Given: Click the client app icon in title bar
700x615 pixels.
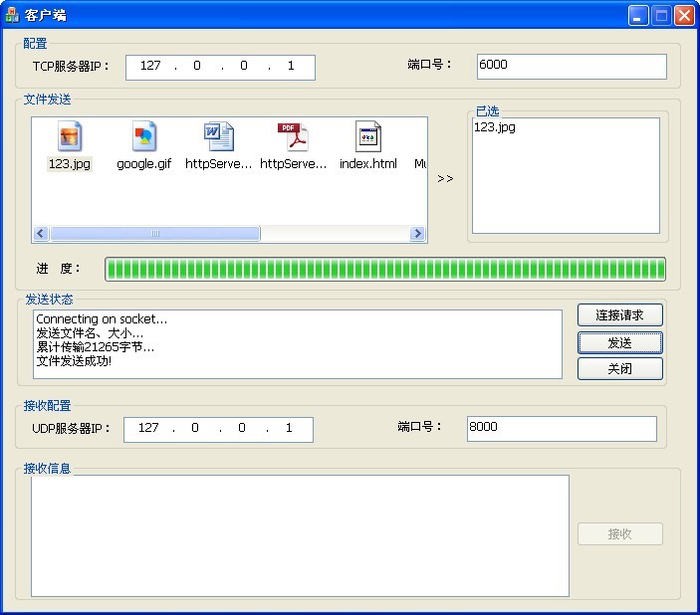Looking at the screenshot, I should click(12, 15).
